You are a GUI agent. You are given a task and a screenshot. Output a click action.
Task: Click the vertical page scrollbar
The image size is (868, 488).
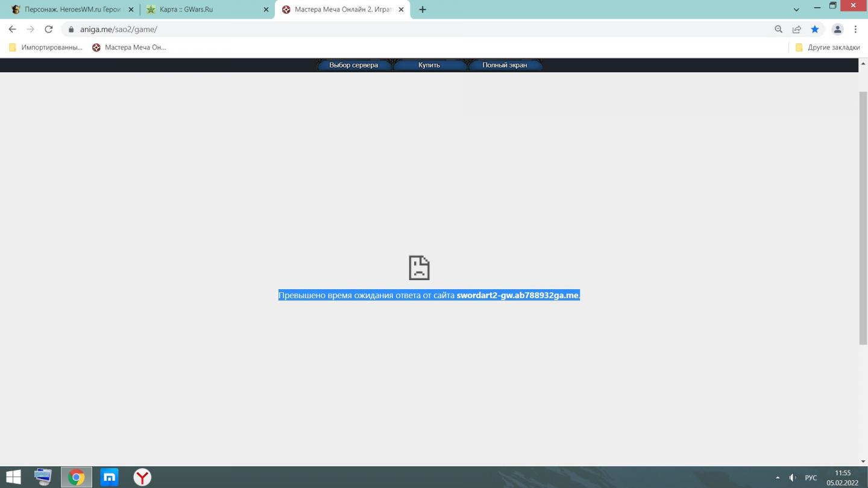(863, 217)
